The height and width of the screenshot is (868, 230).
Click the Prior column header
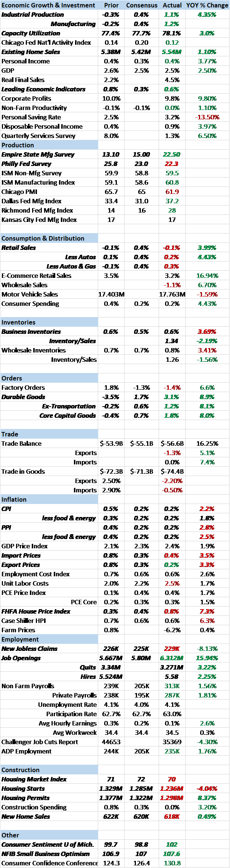click(x=111, y=5)
